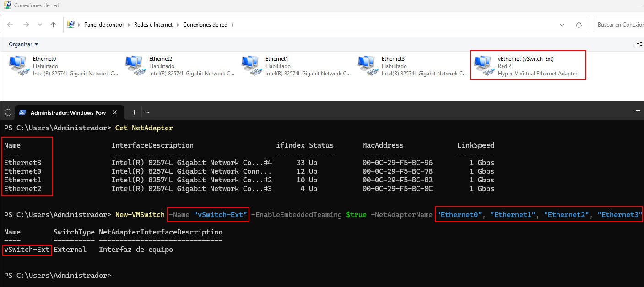The width and height of the screenshot is (644, 287).
Task: Click MAC address 00-0C-29-F5-BC-8C
Action: click(x=397, y=189)
